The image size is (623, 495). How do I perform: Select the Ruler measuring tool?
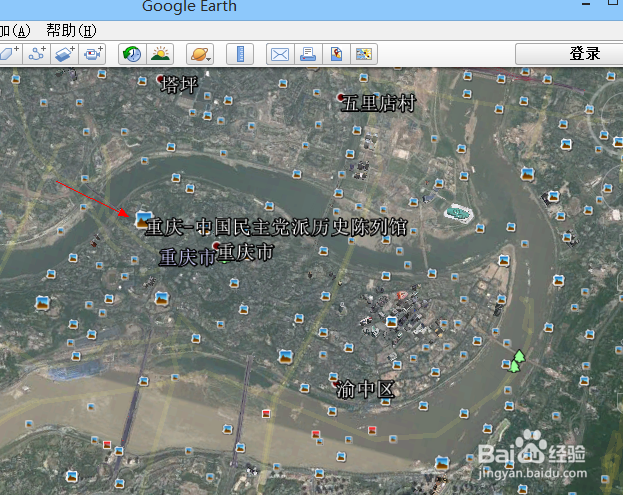(240, 54)
